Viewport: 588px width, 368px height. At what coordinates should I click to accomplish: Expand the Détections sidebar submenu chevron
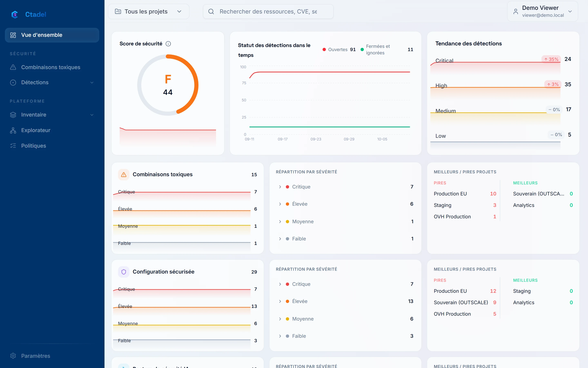tap(92, 83)
